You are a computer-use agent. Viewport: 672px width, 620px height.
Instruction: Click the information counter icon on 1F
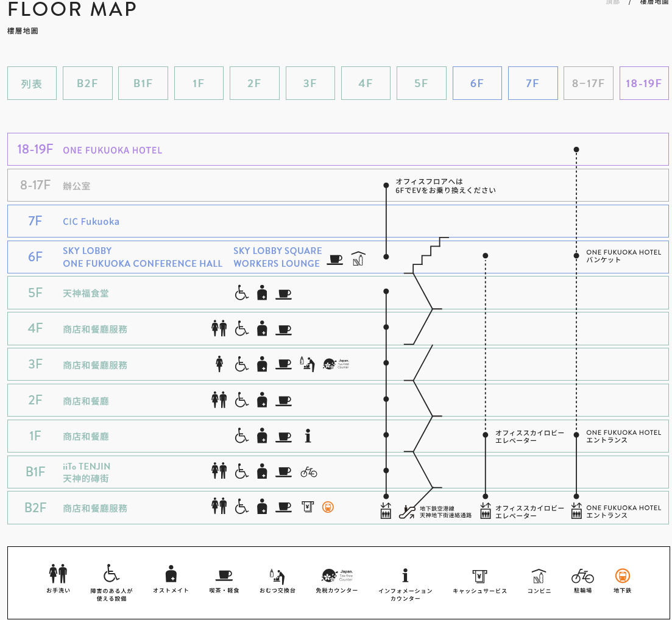(308, 436)
